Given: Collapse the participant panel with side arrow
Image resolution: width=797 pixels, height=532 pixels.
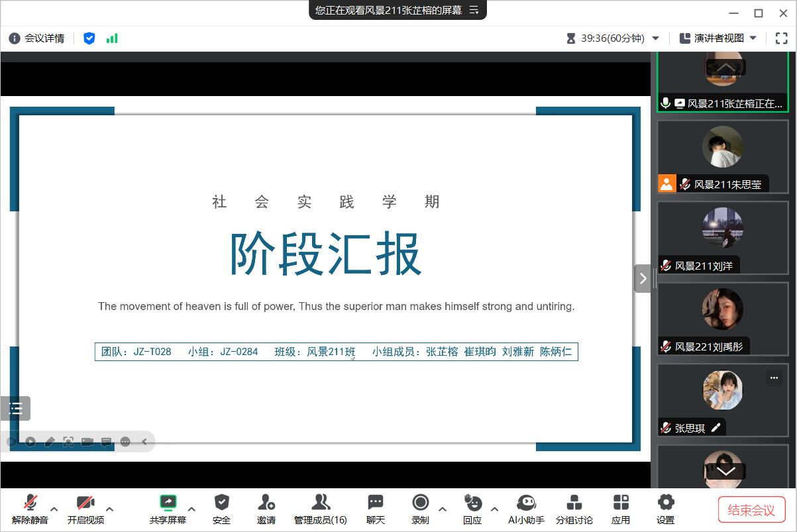Looking at the screenshot, I should 643,278.
